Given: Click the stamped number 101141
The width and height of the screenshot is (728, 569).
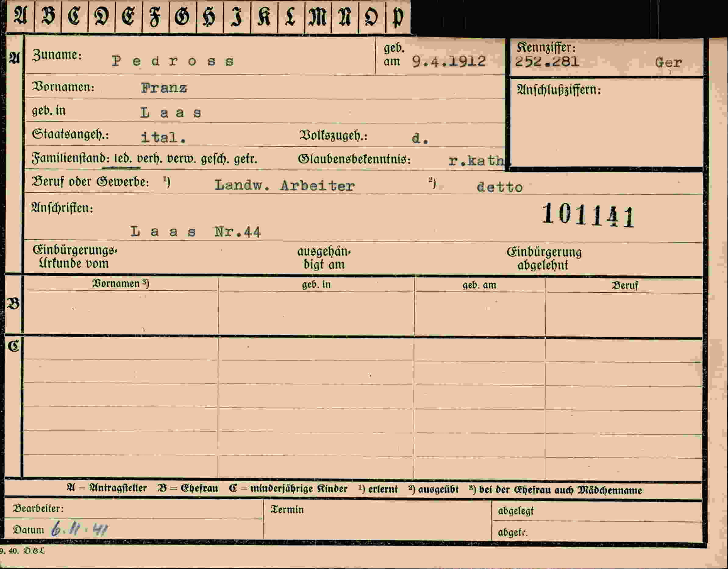Looking at the screenshot, I should pyautogui.click(x=588, y=215).
